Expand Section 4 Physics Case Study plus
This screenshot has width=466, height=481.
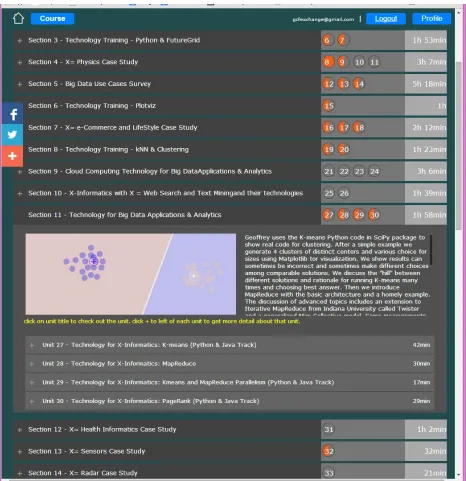(20, 62)
